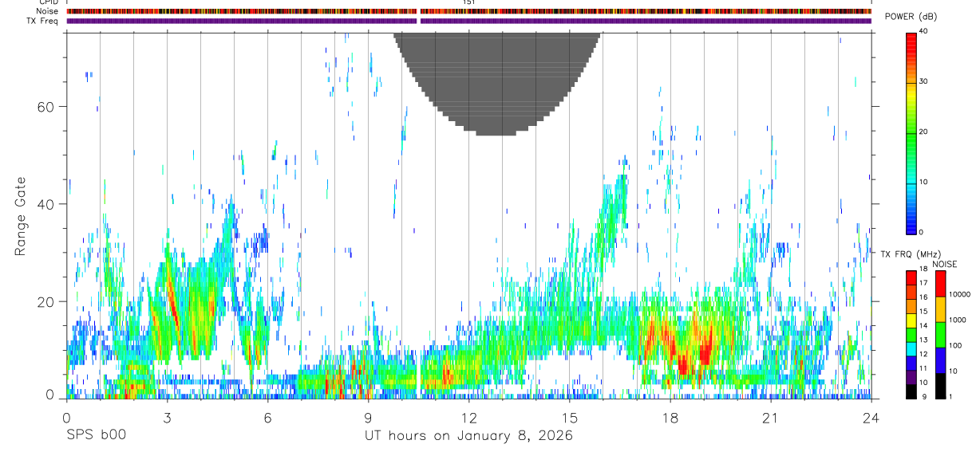Click the Noise row label at top
The height and width of the screenshot is (452, 980).
[47, 11]
